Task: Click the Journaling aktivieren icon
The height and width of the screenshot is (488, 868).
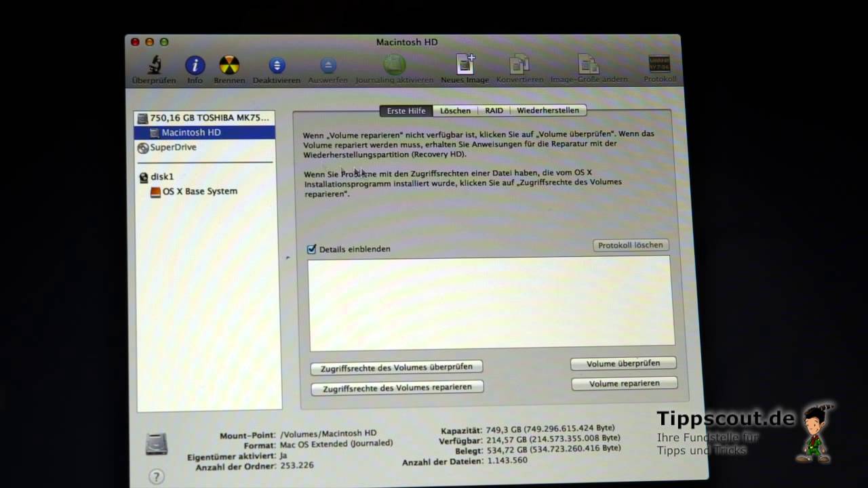Action: [394, 65]
